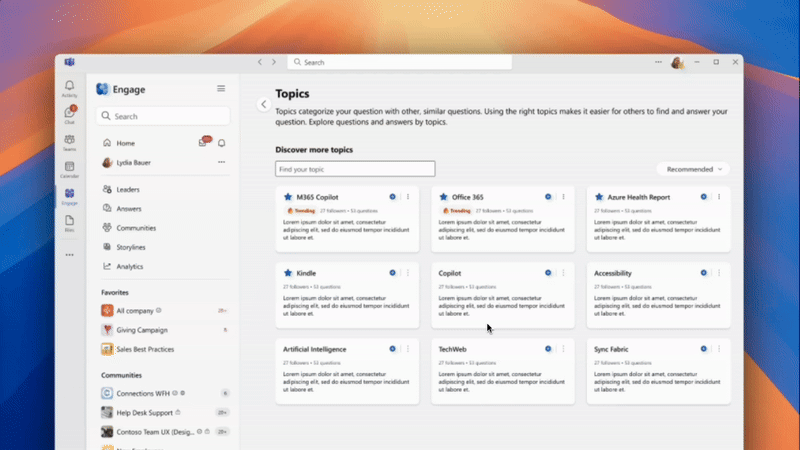This screenshot has height=450, width=800.
Task: Open more options on Sync Fabric card
Action: click(x=719, y=349)
